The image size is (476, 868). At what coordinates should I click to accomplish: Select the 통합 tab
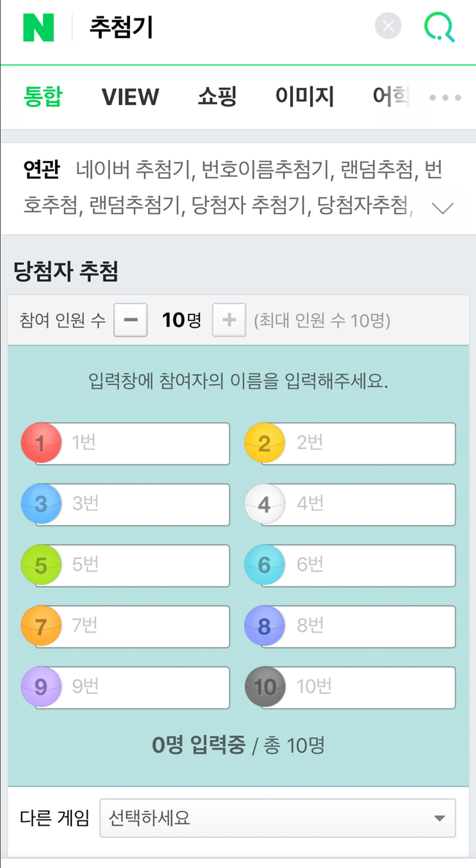pyautogui.click(x=43, y=97)
